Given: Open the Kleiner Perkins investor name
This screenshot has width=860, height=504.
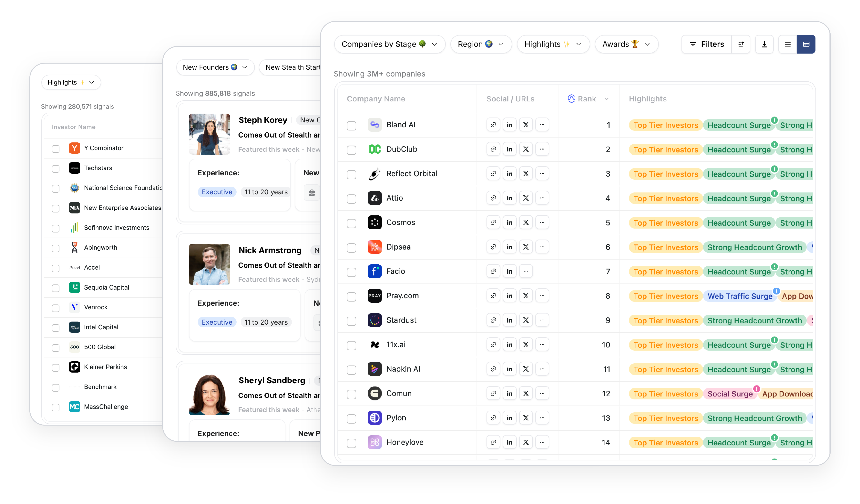Looking at the screenshot, I should pos(106,367).
